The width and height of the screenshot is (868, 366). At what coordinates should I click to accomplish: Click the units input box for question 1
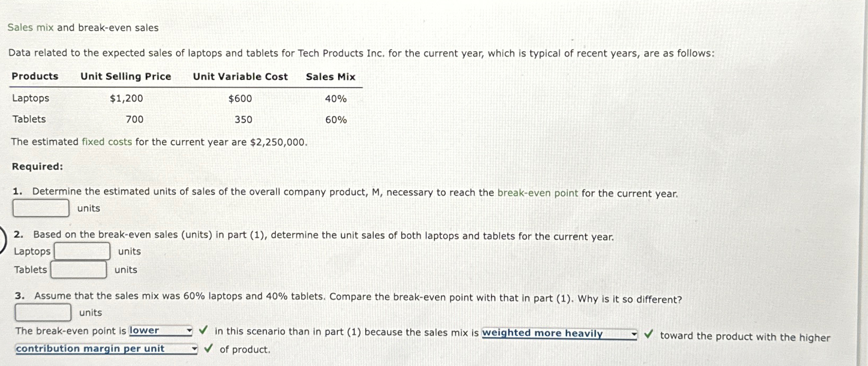click(41, 208)
